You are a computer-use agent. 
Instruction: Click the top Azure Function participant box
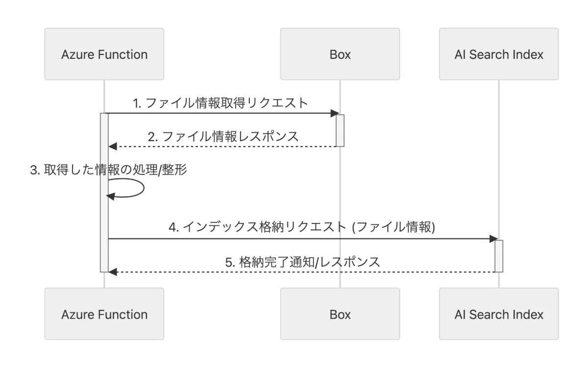(x=104, y=54)
